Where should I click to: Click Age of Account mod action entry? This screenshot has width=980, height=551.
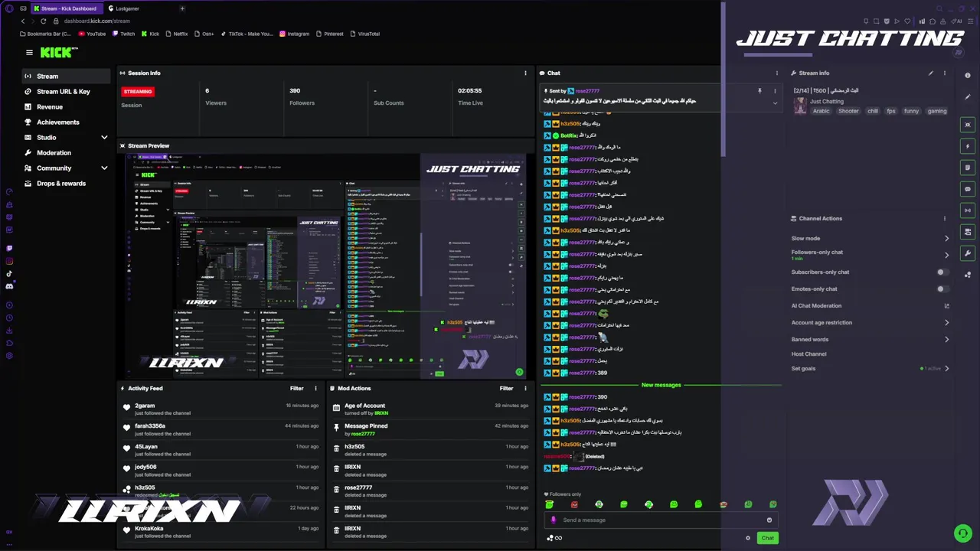click(364, 406)
